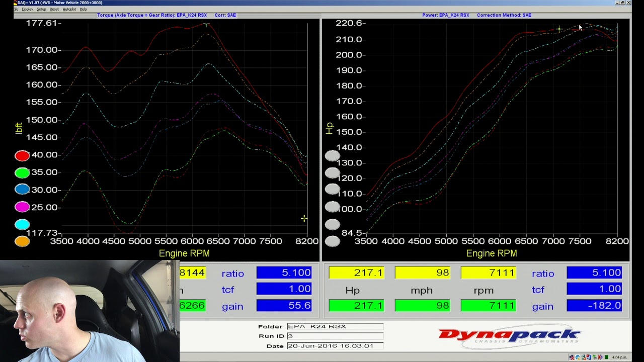The height and width of the screenshot is (362, 644).
Task: Click the rpm label under readouts
Action: tap(484, 290)
